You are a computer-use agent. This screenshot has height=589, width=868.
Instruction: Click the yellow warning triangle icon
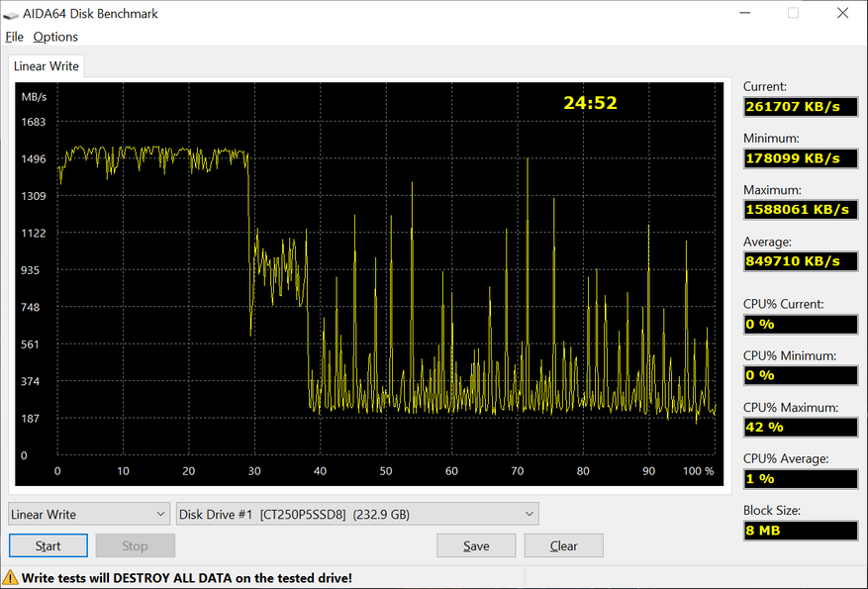point(10,577)
